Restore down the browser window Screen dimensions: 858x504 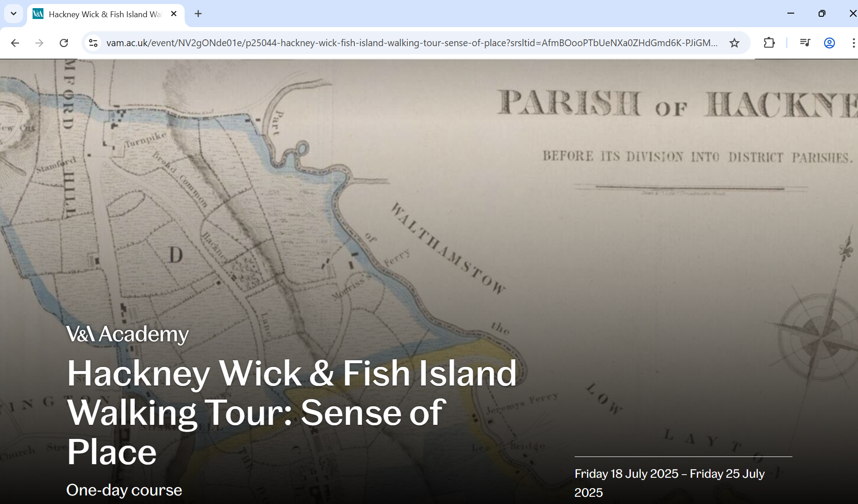(x=822, y=14)
